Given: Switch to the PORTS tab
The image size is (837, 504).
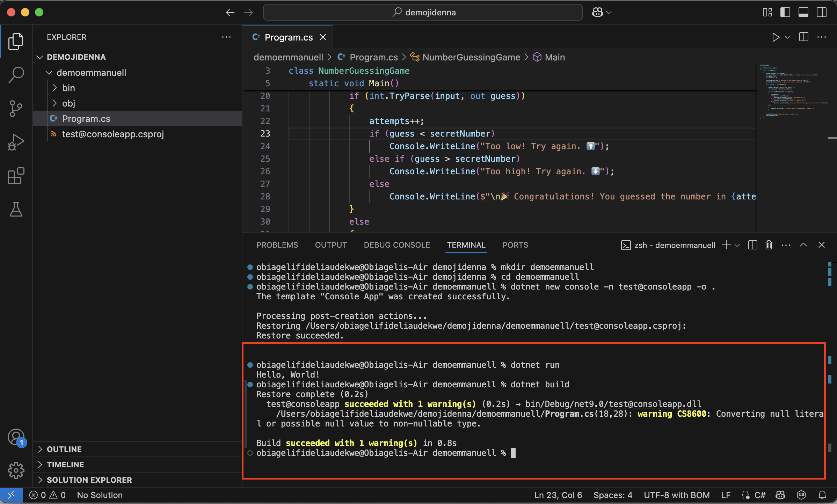Looking at the screenshot, I should [x=515, y=245].
